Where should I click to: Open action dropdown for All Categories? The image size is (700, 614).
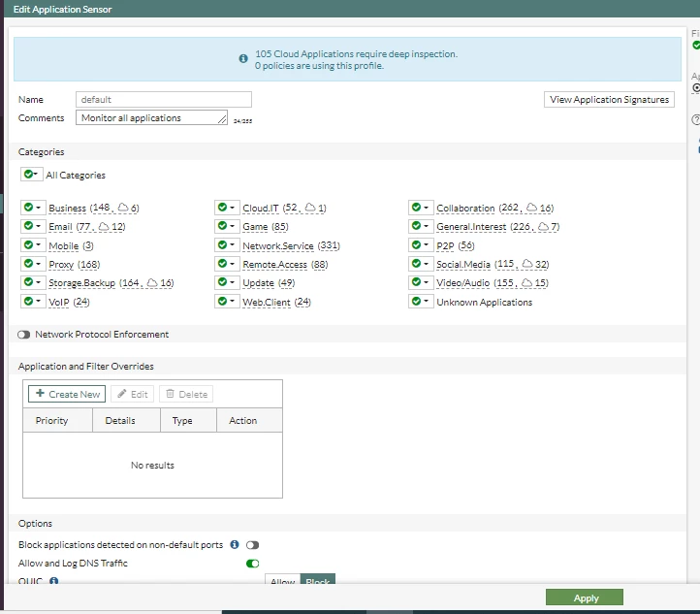pyautogui.click(x=31, y=175)
